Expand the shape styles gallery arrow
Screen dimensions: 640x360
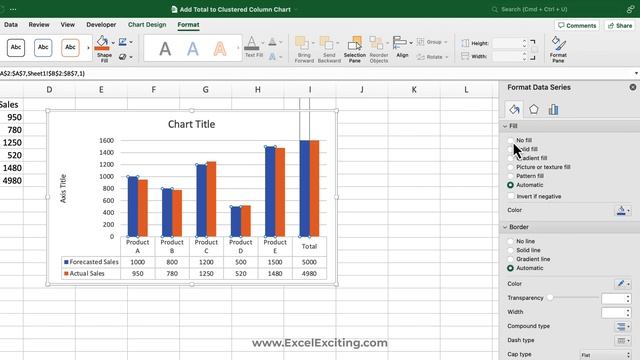pos(88,48)
